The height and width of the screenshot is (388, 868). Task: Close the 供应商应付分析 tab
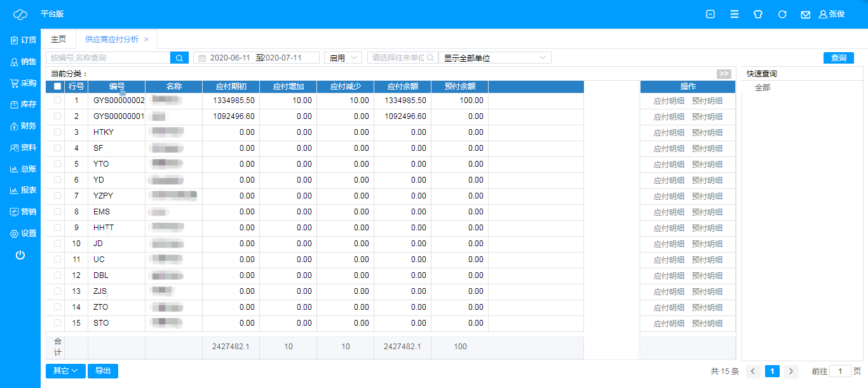(146, 39)
